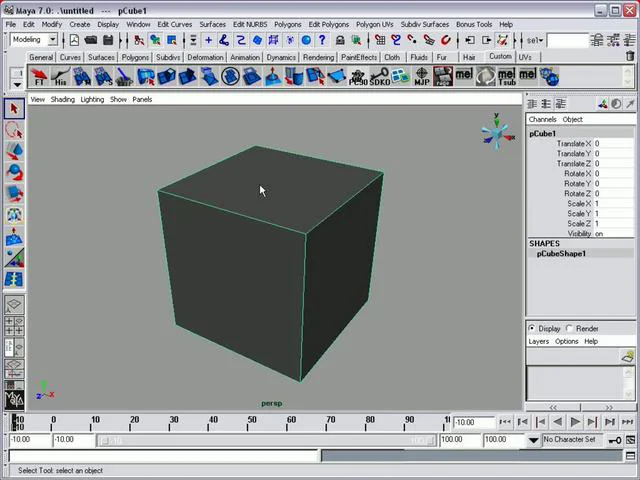Click the MEL command line input

point(163,456)
